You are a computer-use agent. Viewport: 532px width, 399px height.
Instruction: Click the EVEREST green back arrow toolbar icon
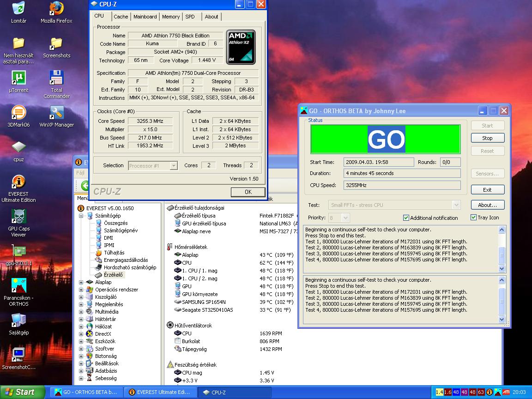point(85,186)
